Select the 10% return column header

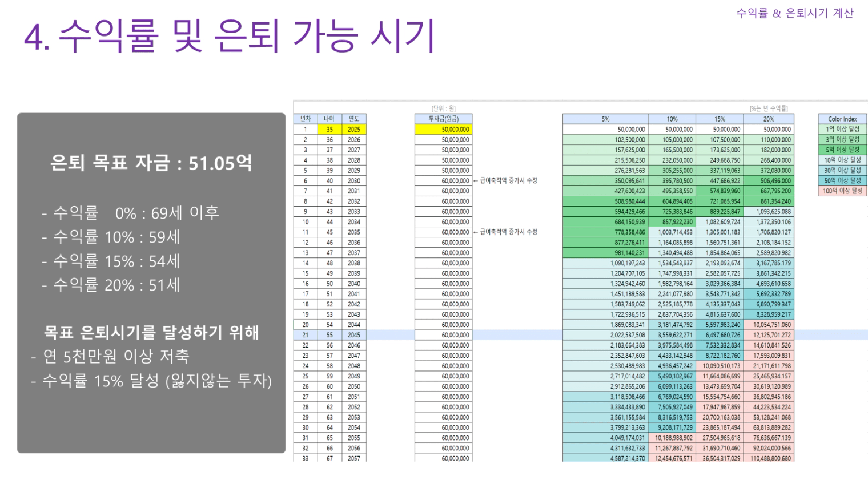click(672, 119)
